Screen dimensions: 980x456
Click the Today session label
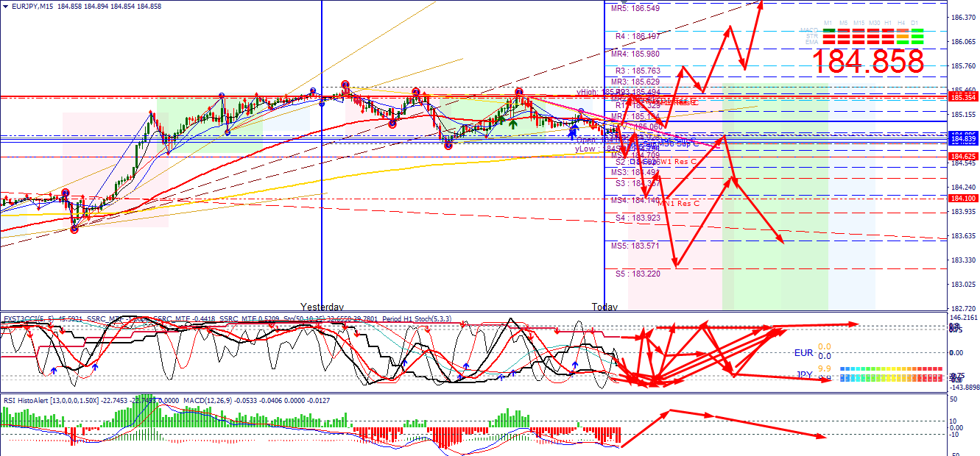pyautogui.click(x=604, y=307)
